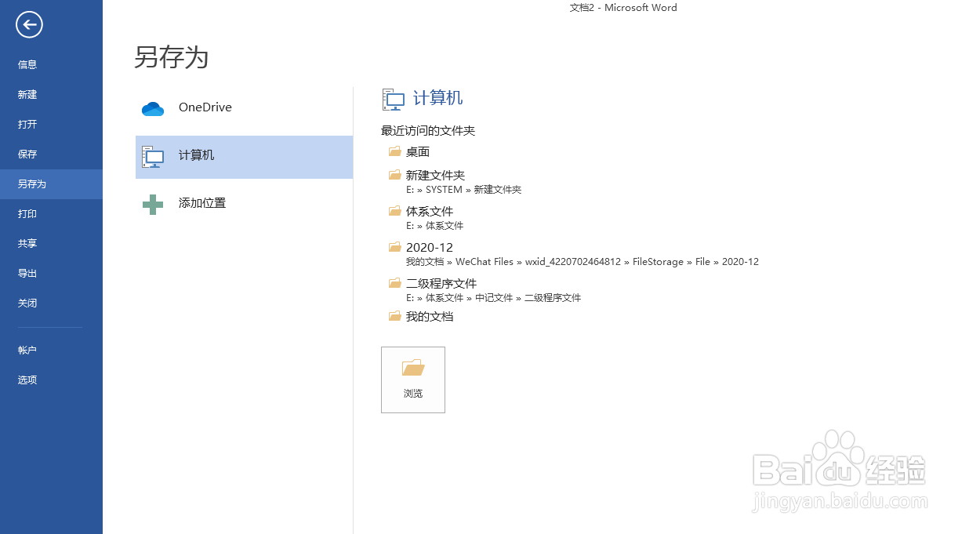This screenshot has width=980, height=534.
Task: Select 保存 in the sidebar
Action: [51, 154]
